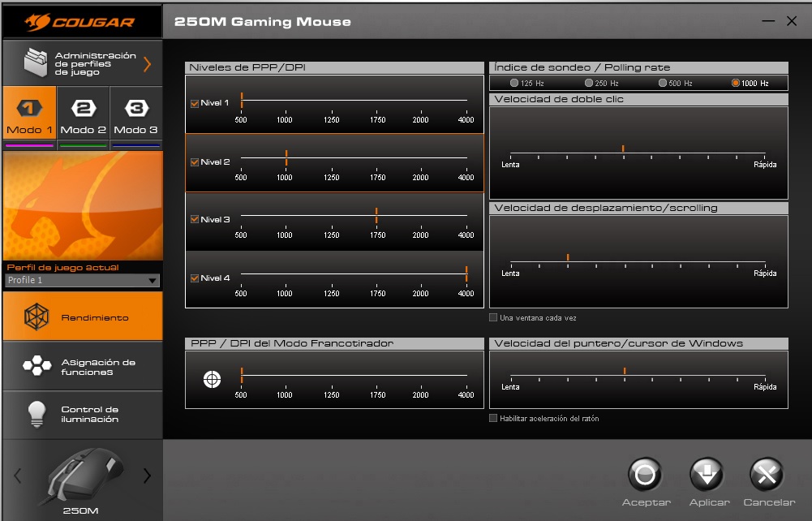
Task: Go to next device with right arrow
Action: tap(147, 476)
